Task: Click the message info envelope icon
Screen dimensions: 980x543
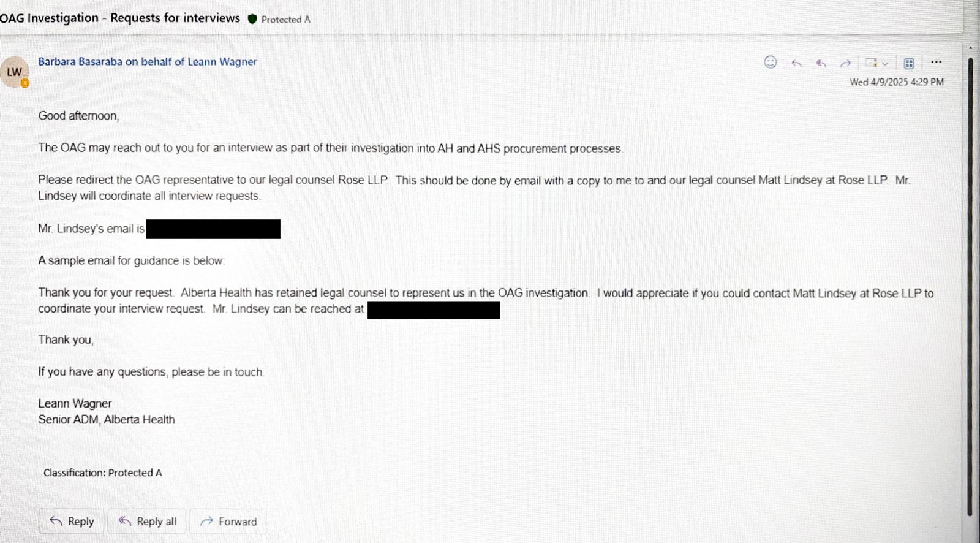Action: (871, 63)
